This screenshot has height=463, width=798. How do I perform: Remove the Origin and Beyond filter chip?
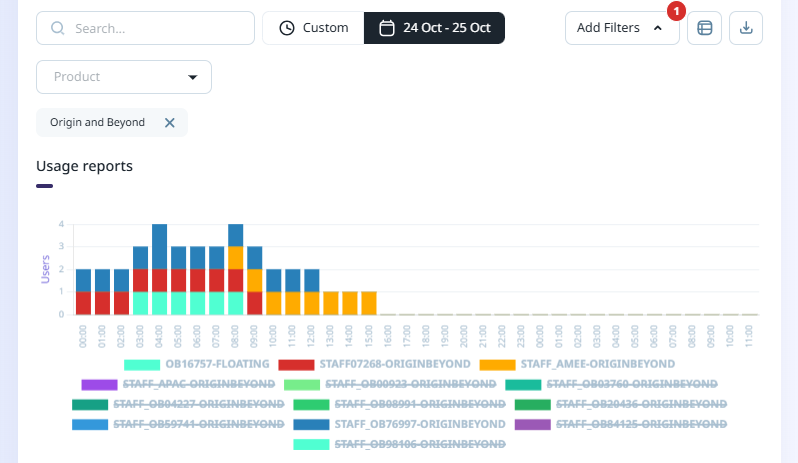[x=170, y=122]
